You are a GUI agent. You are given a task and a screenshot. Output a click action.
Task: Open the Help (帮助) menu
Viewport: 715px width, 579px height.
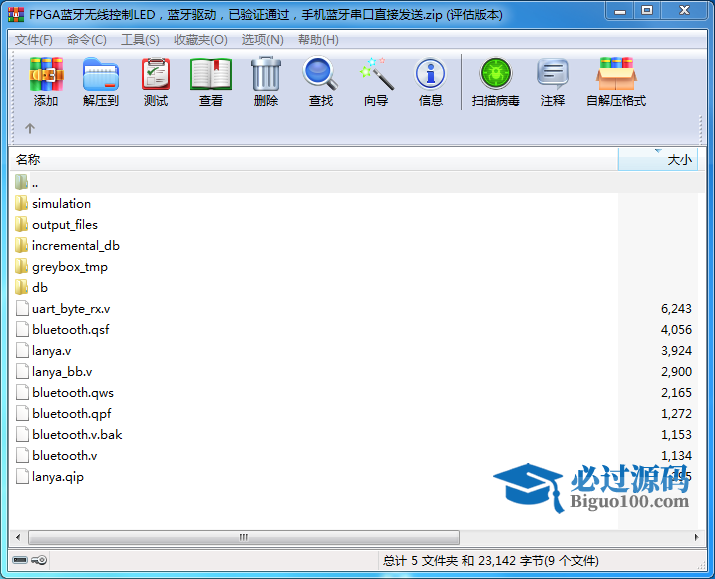pos(318,40)
